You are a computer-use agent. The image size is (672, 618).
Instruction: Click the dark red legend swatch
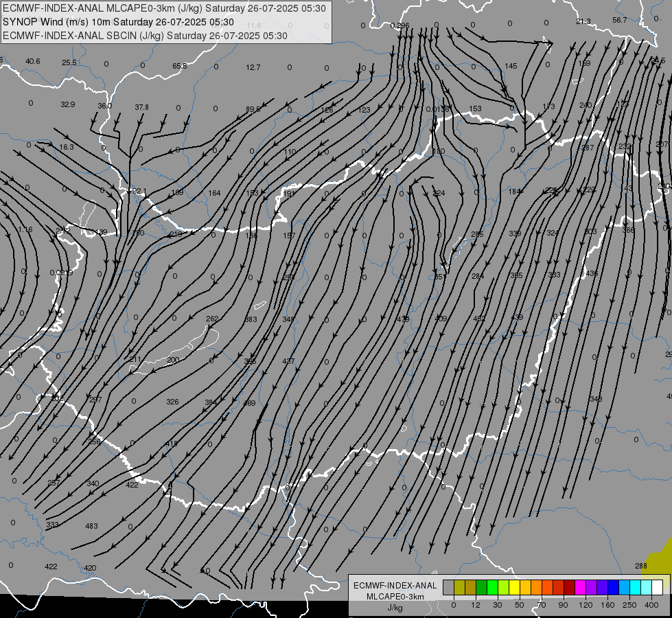(x=569, y=588)
